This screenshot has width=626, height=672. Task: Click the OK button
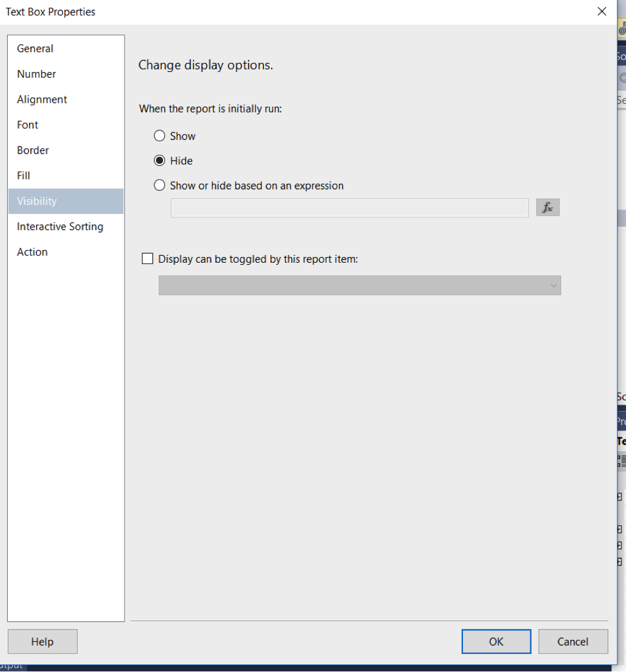coord(496,642)
